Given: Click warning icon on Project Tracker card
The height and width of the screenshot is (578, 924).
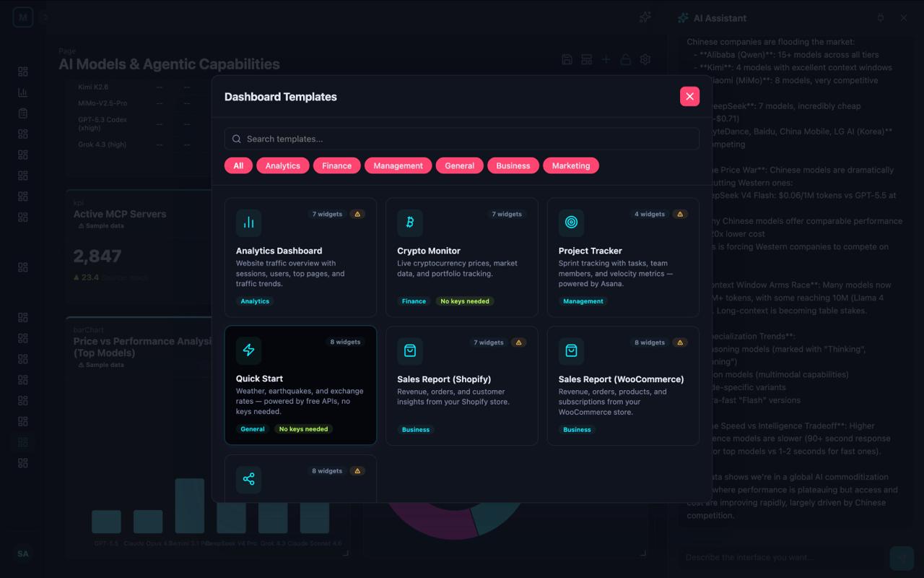Looking at the screenshot, I should pyautogui.click(x=680, y=214).
